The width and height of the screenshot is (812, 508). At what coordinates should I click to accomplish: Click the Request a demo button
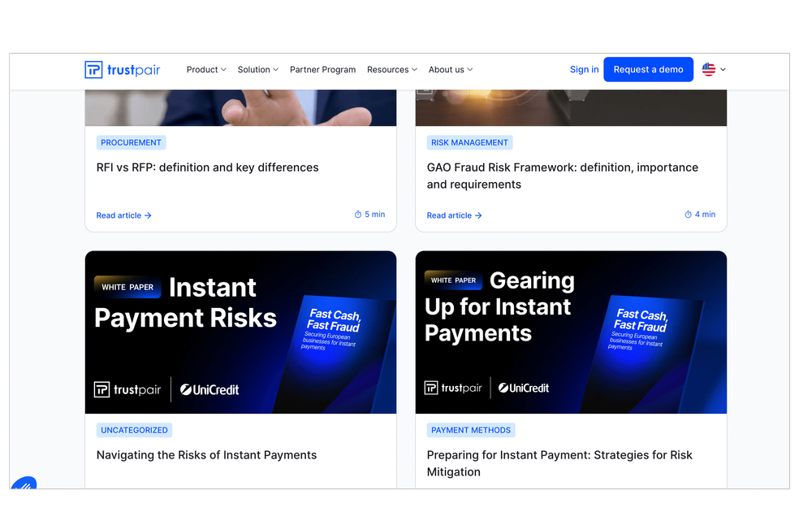tap(648, 69)
